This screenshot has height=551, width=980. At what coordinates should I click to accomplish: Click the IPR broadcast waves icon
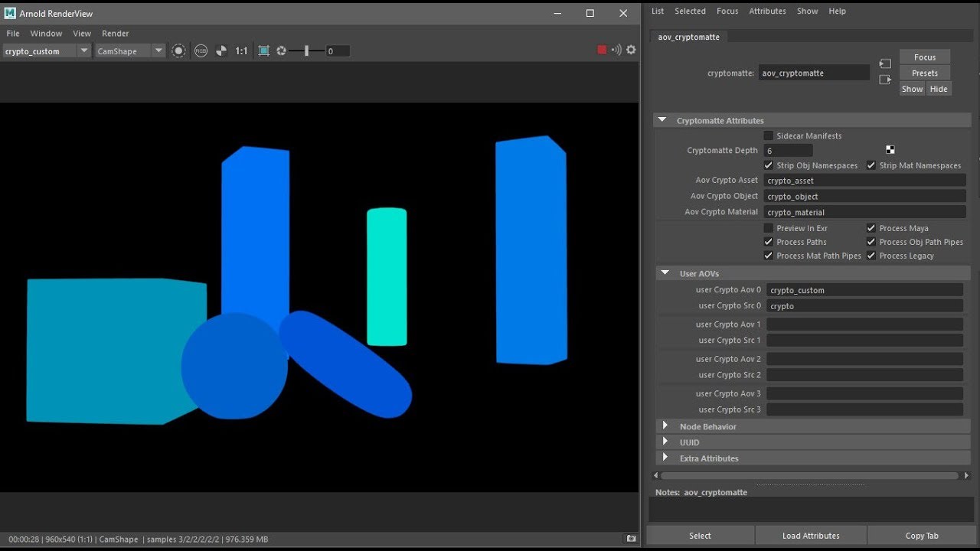click(x=616, y=50)
